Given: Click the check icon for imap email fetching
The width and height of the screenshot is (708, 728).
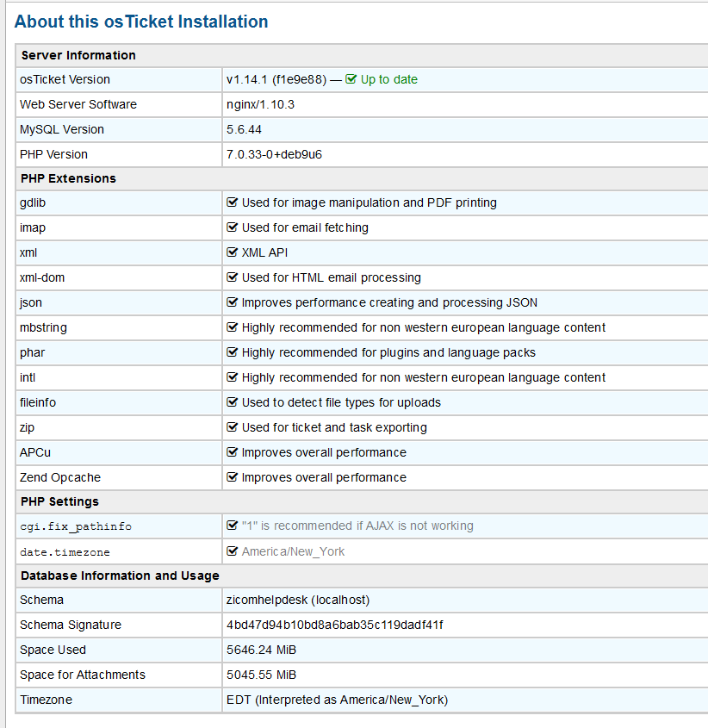Looking at the screenshot, I should pos(232,227).
